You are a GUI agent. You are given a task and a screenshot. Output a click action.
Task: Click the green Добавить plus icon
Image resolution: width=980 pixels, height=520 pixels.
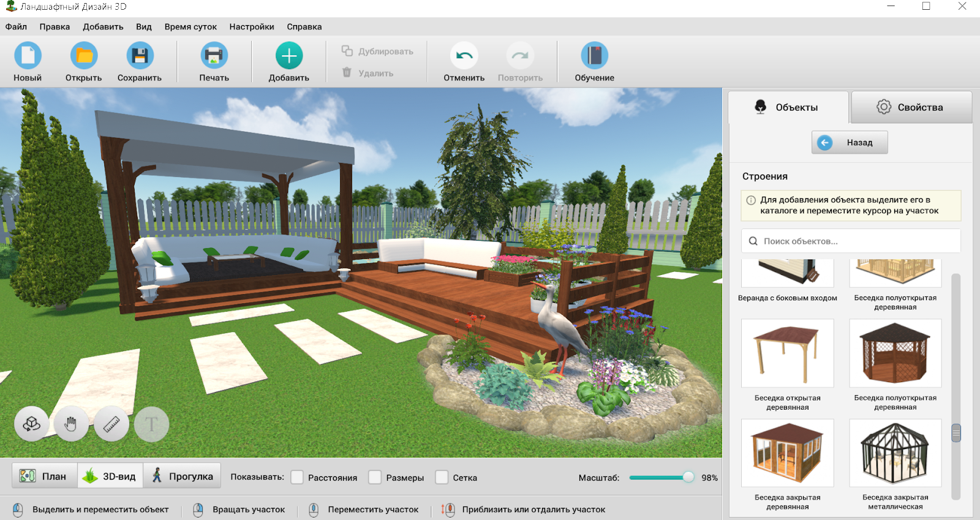coord(288,56)
